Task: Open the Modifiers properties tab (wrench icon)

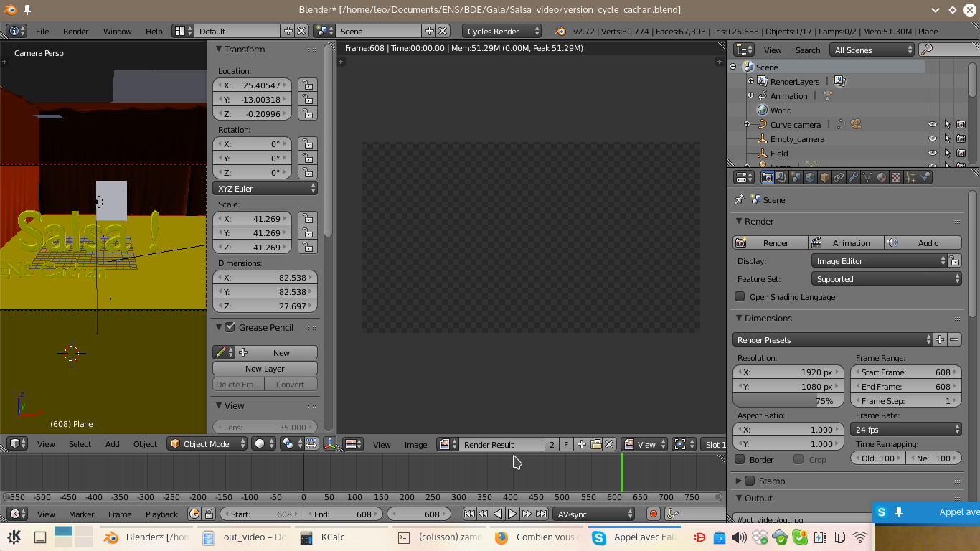Action: [x=853, y=177]
